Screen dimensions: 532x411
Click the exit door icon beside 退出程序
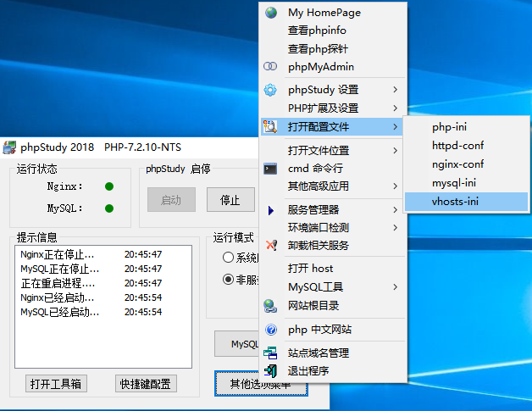pyautogui.click(x=271, y=371)
